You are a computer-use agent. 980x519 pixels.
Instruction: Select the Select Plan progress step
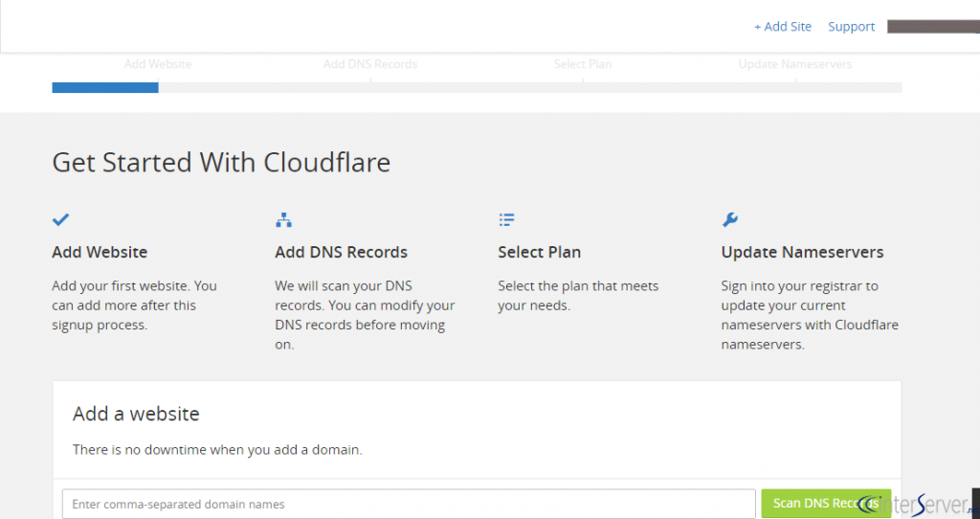[583, 64]
